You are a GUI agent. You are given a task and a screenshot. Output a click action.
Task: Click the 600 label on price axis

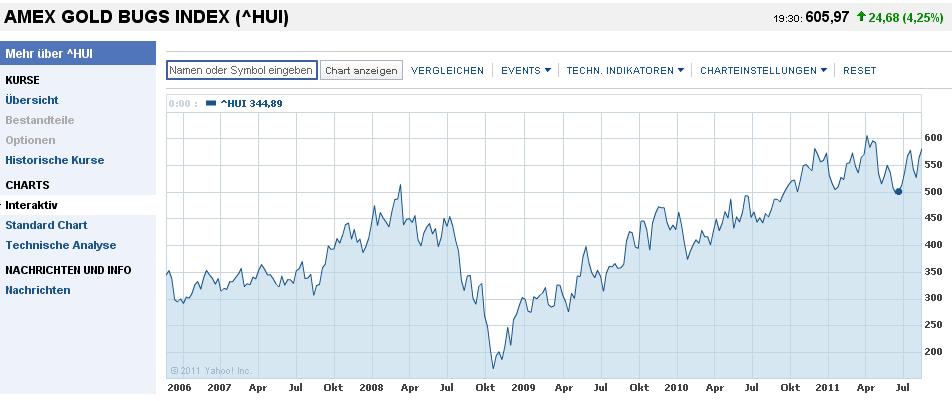coord(933,138)
